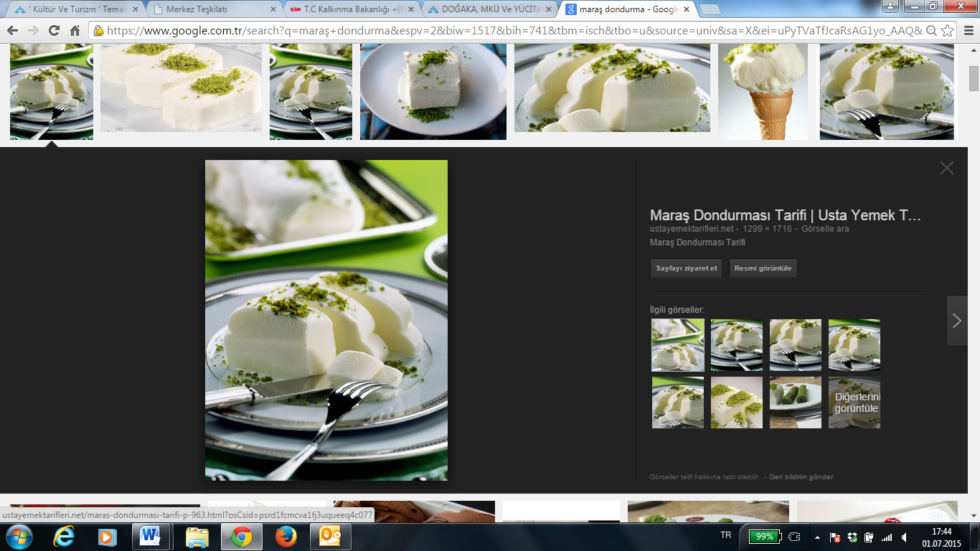Launch Firefox from the taskbar
The height and width of the screenshot is (551, 980).
(286, 537)
